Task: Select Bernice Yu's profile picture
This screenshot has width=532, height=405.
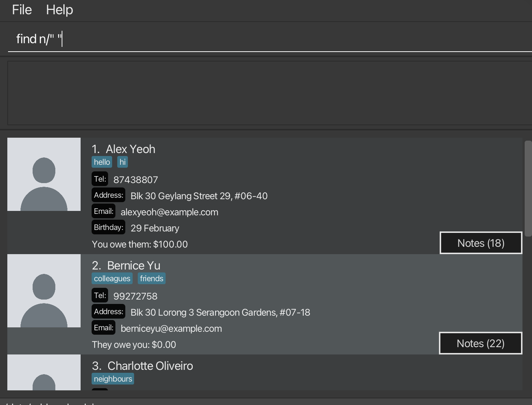Action: tap(44, 291)
